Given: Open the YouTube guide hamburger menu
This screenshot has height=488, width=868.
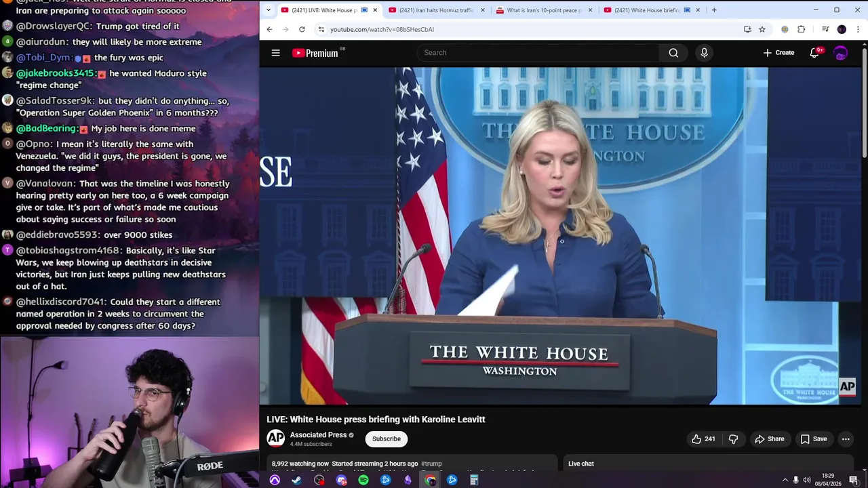Looking at the screenshot, I should [x=275, y=53].
